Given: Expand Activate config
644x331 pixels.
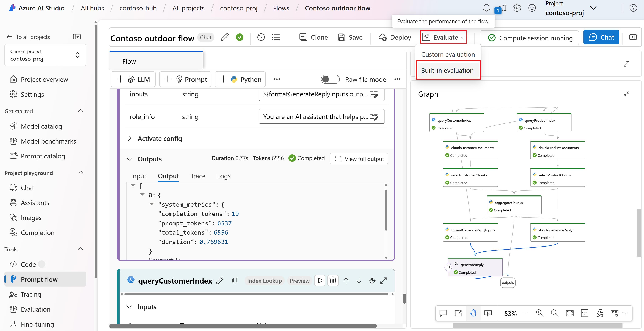Looking at the screenshot, I should click(129, 138).
